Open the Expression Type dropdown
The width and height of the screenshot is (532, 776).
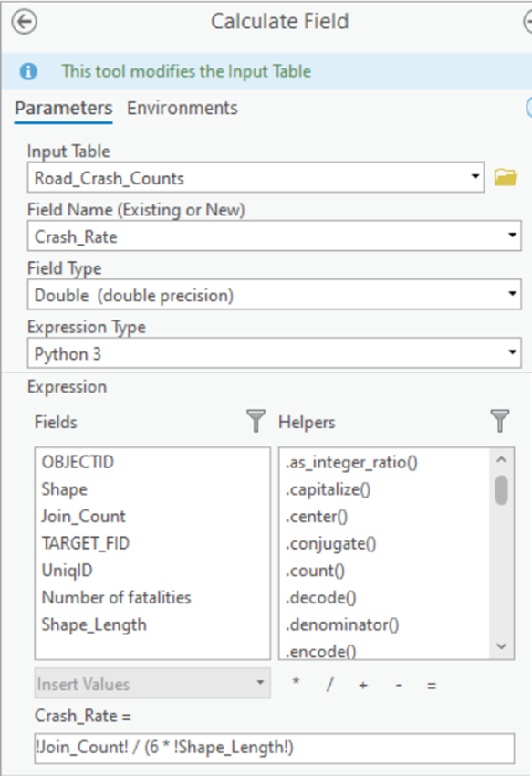tap(512, 352)
